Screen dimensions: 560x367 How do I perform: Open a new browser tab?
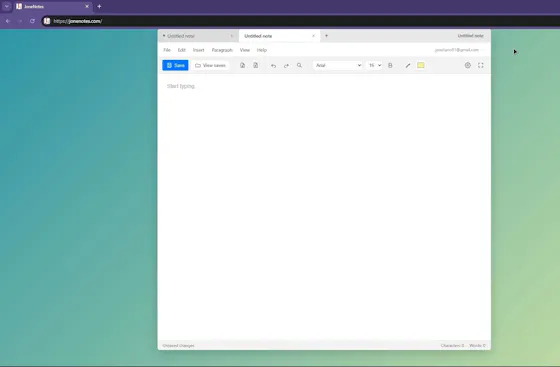[x=99, y=6]
